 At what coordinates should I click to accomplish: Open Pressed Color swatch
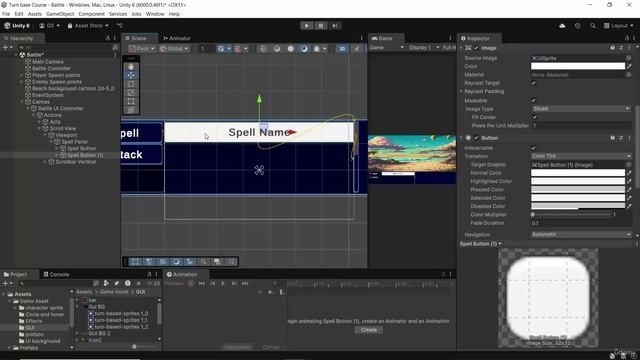[x=578, y=190]
